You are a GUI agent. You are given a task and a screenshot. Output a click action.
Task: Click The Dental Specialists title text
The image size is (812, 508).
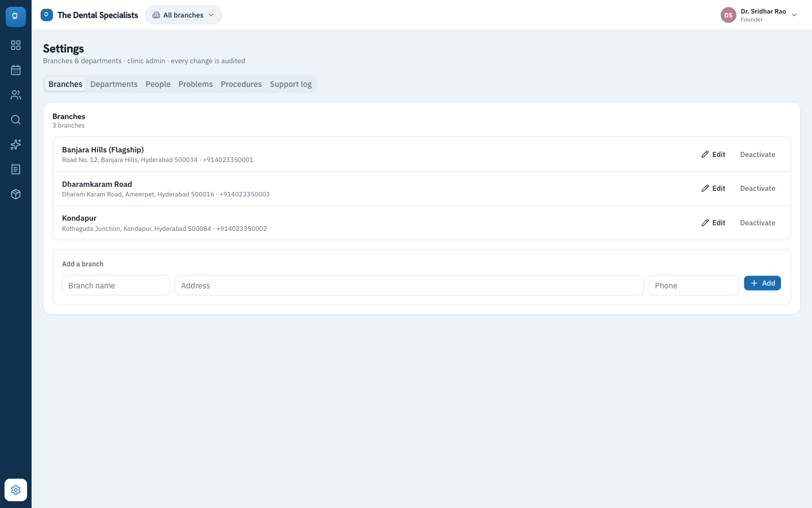98,15
